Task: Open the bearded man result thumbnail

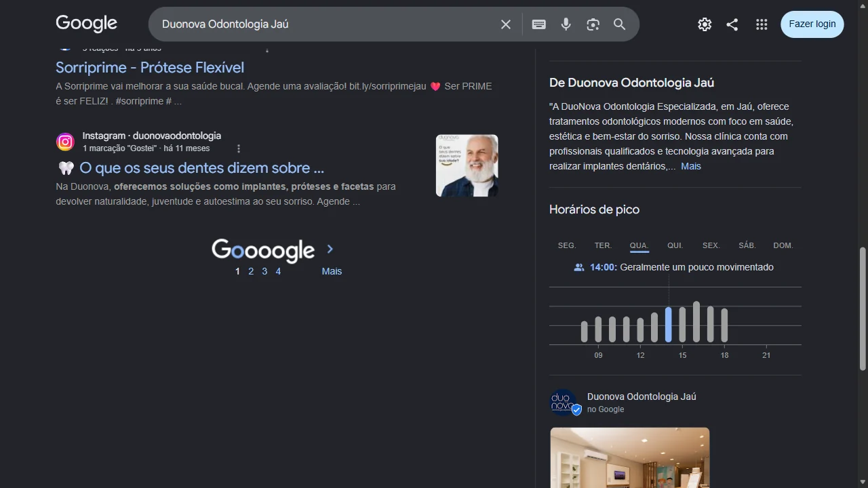Action: tap(467, 165)
